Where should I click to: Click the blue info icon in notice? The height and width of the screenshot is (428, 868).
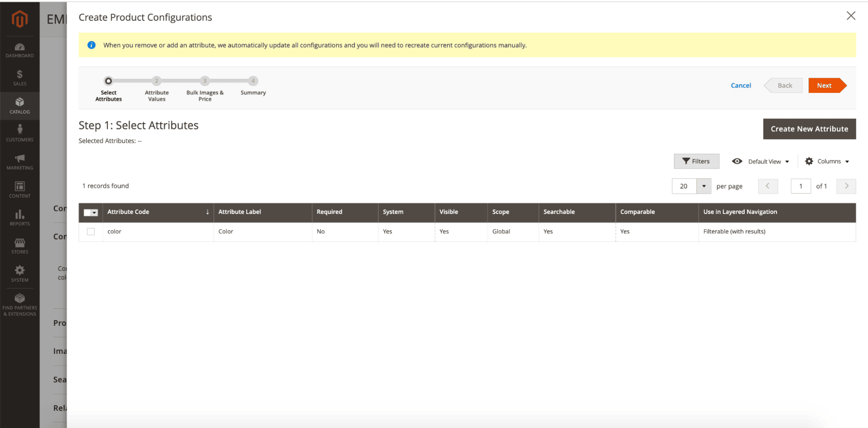[91, 45]
